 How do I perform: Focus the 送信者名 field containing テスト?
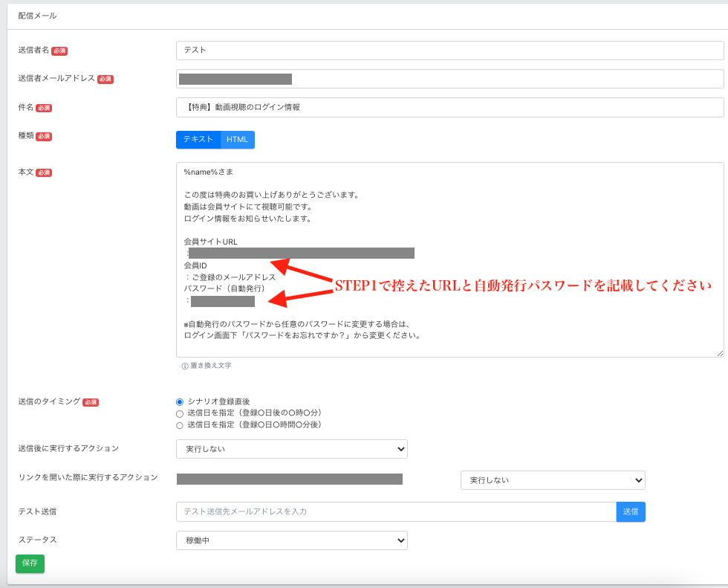[449, 51]
